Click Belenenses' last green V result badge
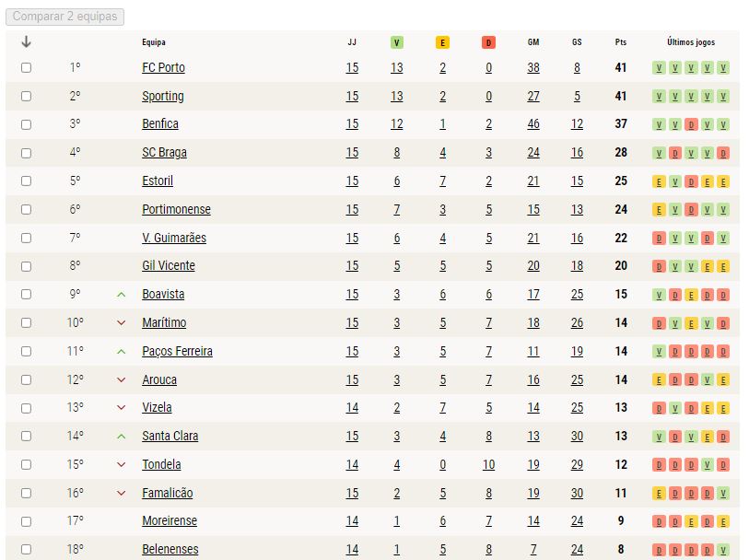Image resolution: width=749 pixels, height=560 pixels. [723, 550]
